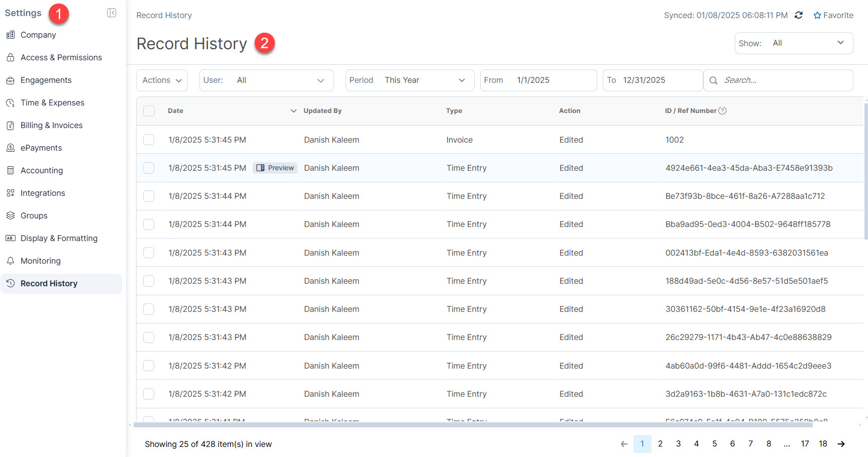Click Invoice type cell in first row
Image resolution: width=868 pixels, height=457 pixels.
460,140
